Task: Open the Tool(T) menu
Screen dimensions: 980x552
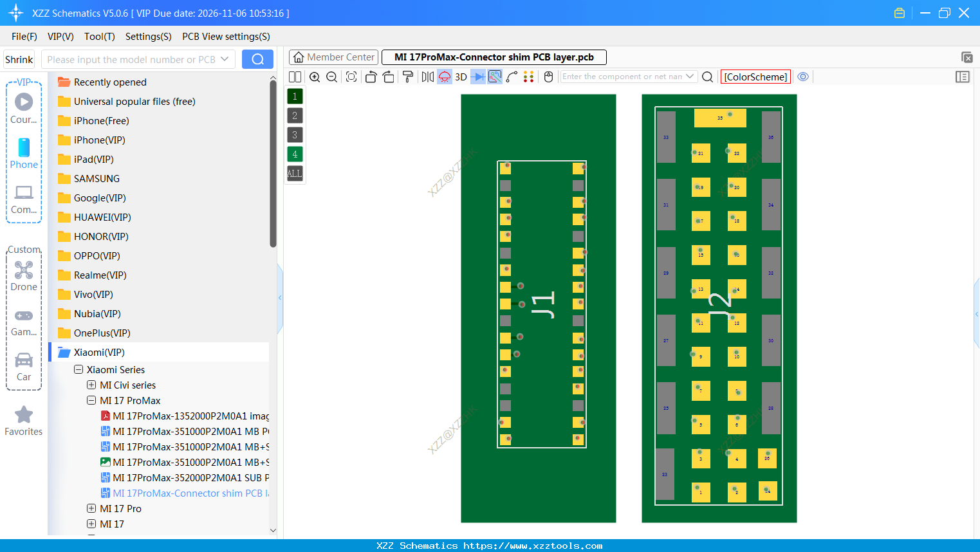Action: point(99,37)
